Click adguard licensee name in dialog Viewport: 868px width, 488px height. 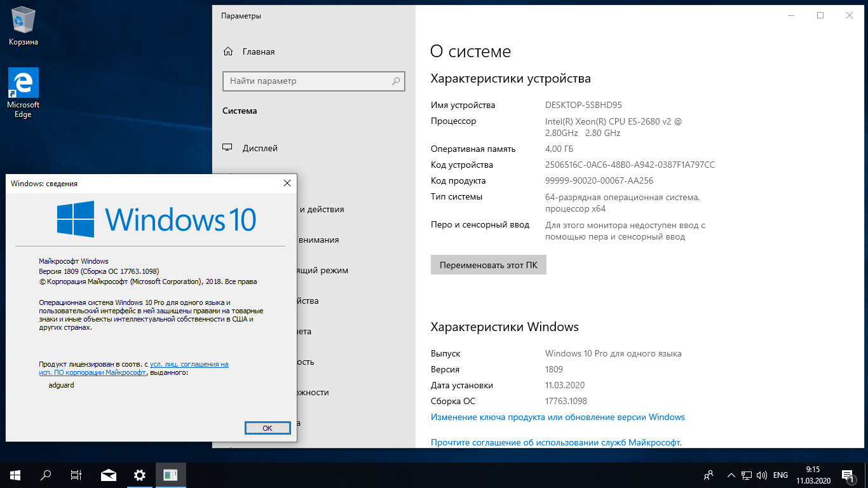click(61, 385)
